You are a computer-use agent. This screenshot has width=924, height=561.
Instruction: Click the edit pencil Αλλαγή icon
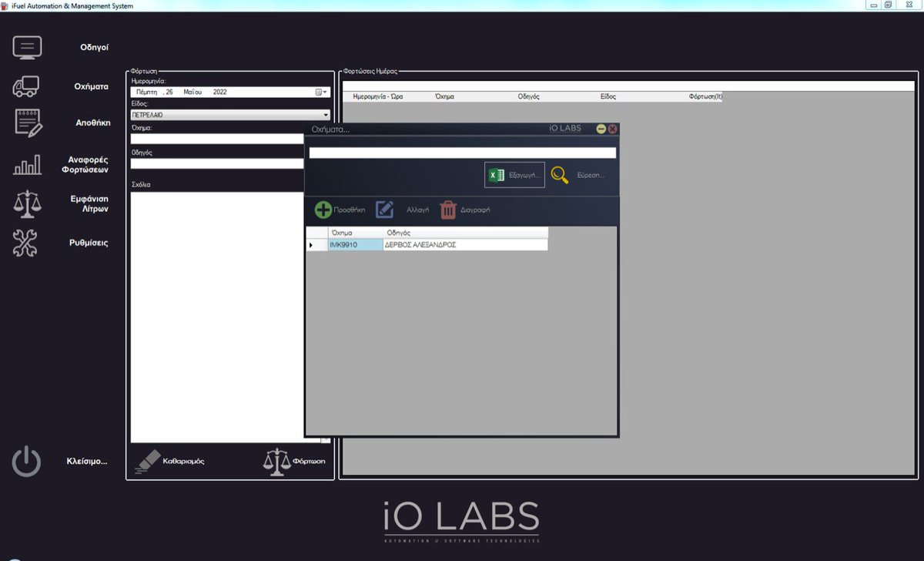pos(384,210)
